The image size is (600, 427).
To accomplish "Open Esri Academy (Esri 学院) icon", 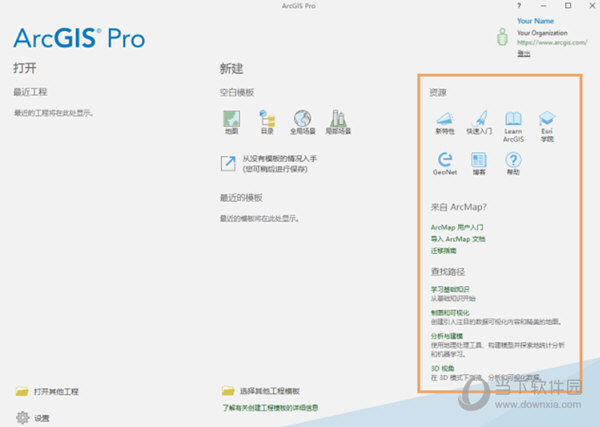I will pos(547,119).
